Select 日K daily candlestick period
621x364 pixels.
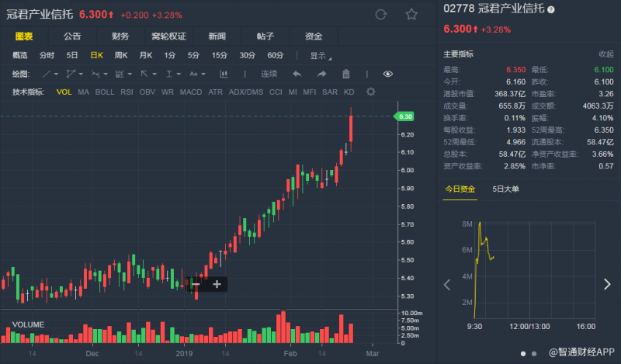[96, 55]
